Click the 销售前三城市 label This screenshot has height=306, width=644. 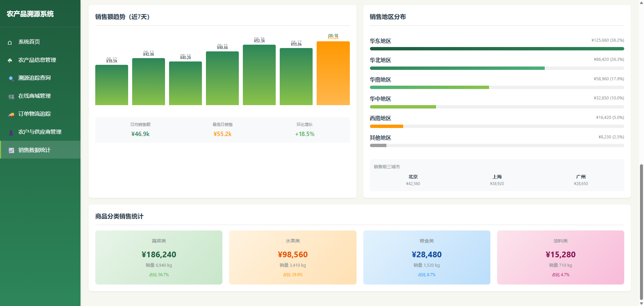point(387,167)
